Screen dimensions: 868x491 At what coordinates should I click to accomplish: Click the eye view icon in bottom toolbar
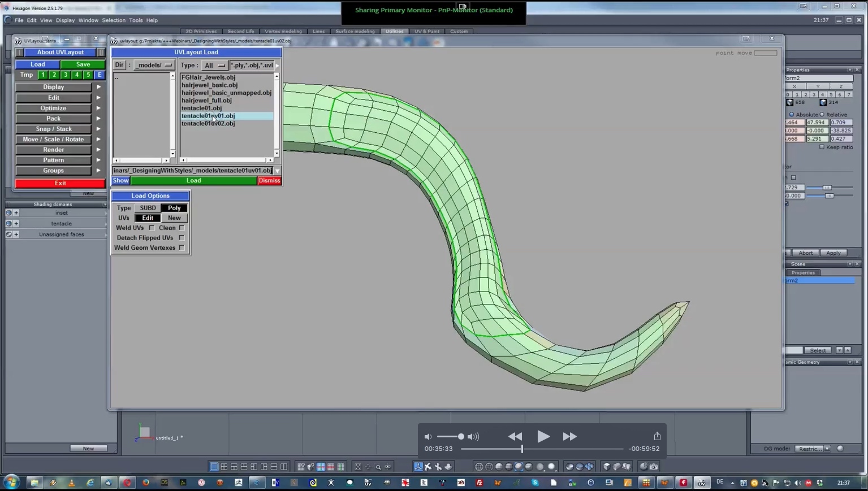(388, 467)
